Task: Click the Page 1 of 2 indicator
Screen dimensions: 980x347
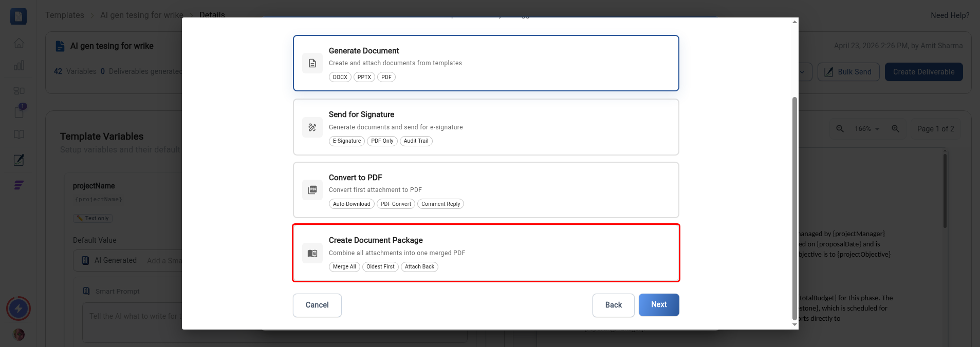Action: pos(935,129)
